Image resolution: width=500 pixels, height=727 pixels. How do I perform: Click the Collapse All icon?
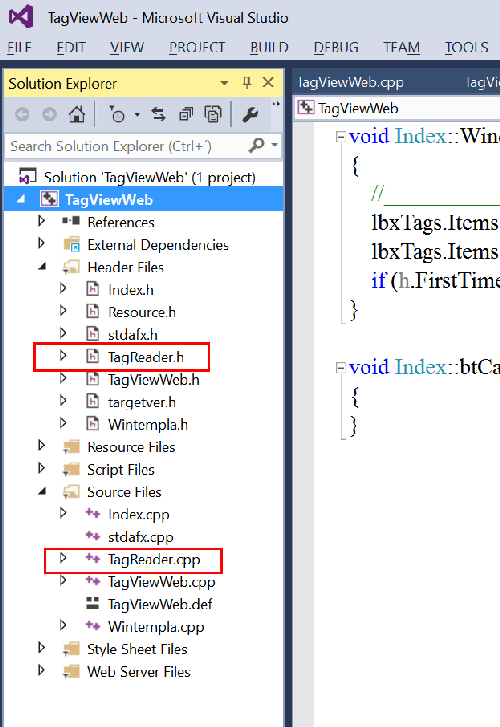(x=186, y=114)
